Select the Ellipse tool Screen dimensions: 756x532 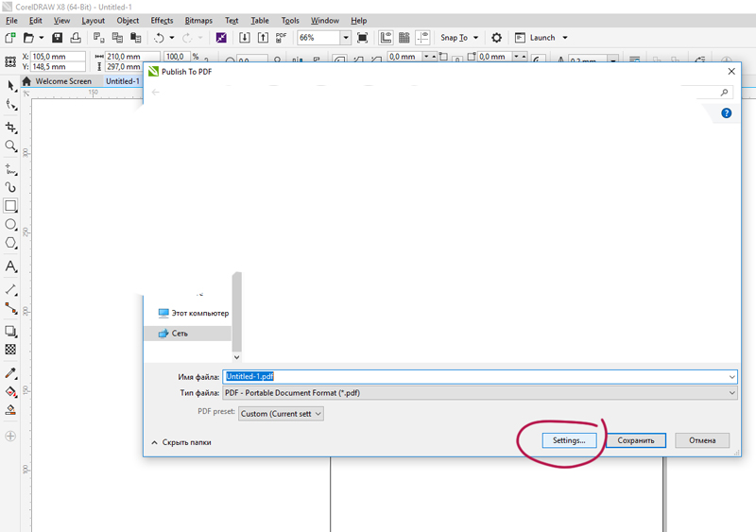(x=10, y=224)
